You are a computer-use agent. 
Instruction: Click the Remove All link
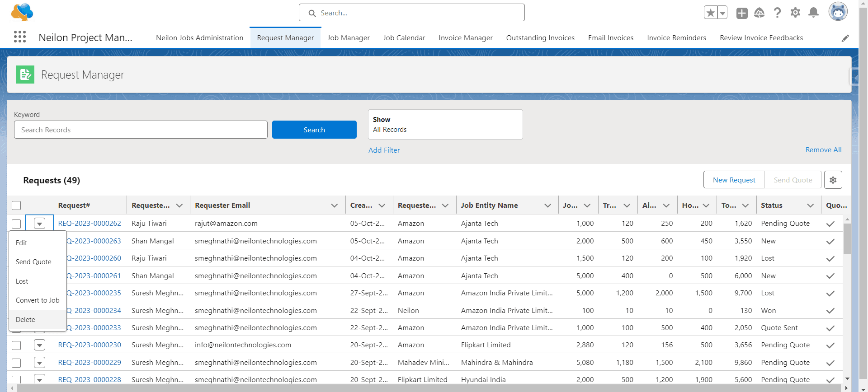point(823,149)
